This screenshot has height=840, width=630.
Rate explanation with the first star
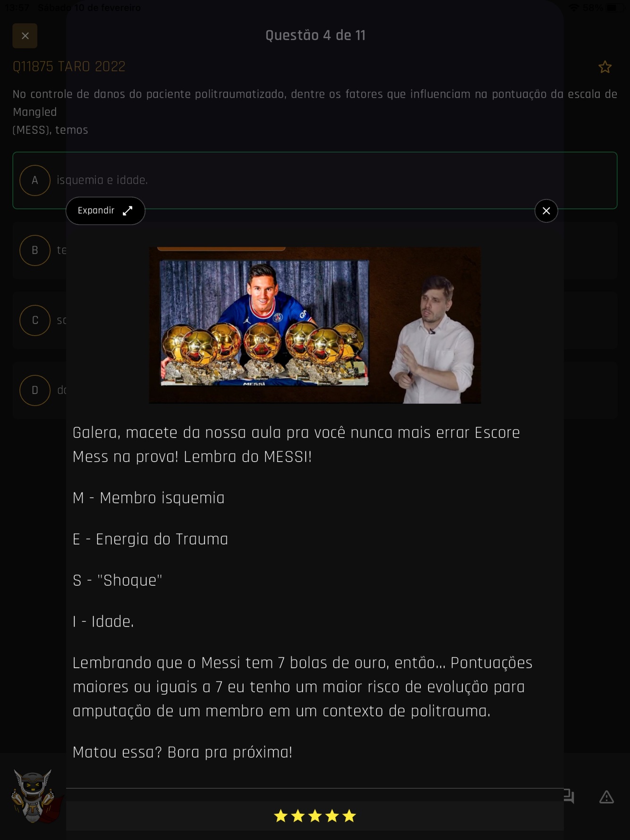point(281,815)
